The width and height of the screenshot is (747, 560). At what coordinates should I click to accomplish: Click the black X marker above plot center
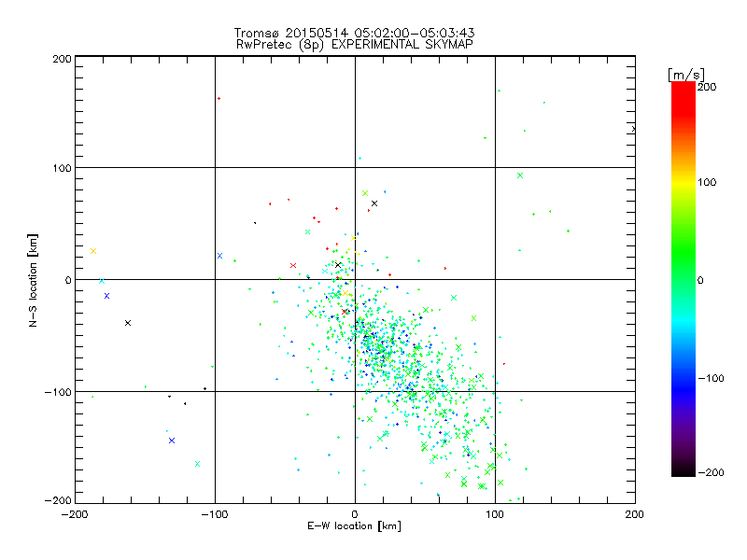click(x=374, y=203)
